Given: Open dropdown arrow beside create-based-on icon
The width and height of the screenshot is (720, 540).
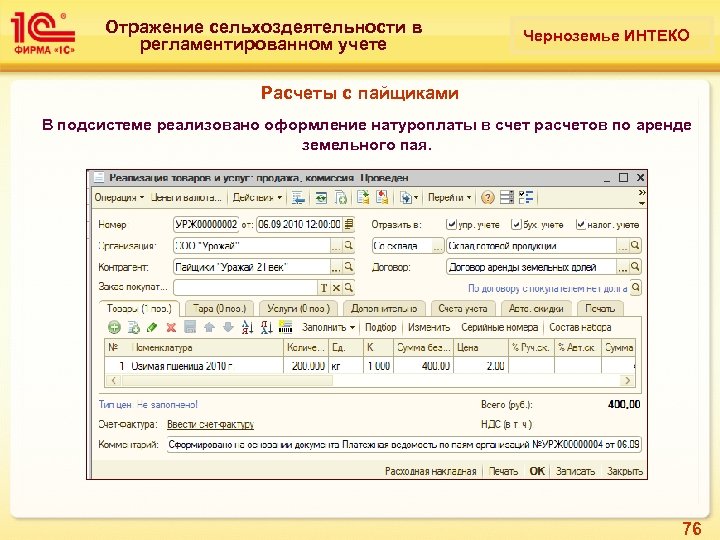Looking at the screenshot, I should pos(416,198).
